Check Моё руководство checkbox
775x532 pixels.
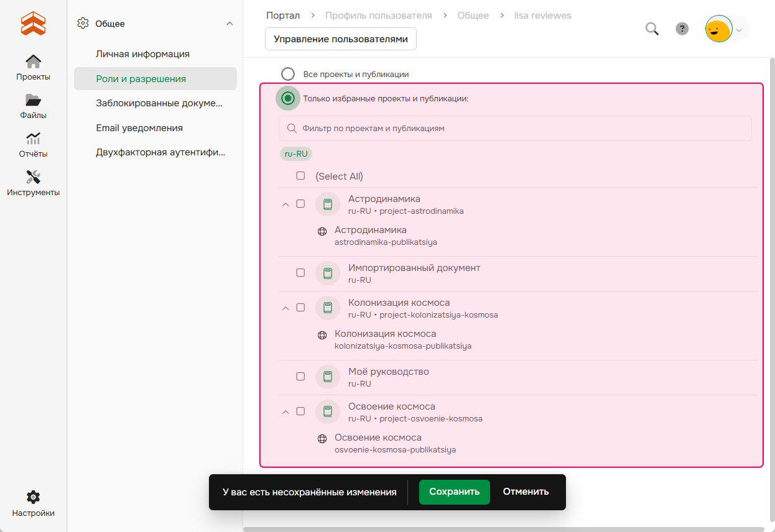[300, 377]
